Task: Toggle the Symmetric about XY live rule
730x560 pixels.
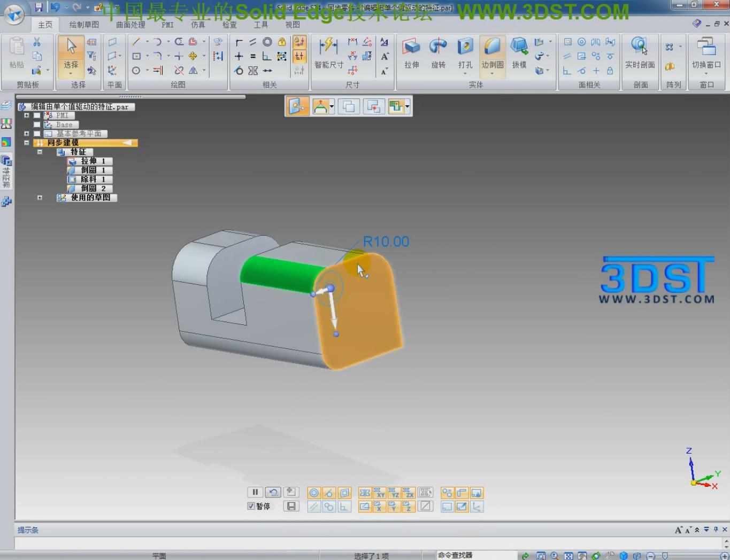Action: (380, 493)
